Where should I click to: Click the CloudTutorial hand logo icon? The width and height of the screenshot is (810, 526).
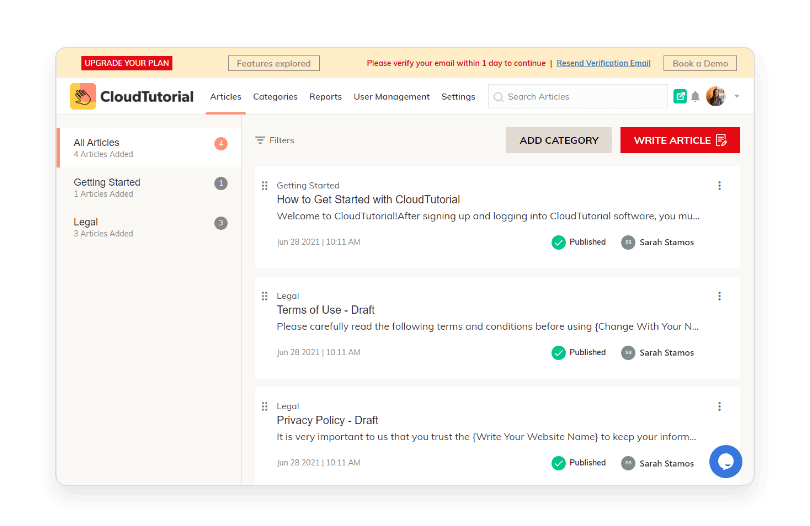point(83,96)
